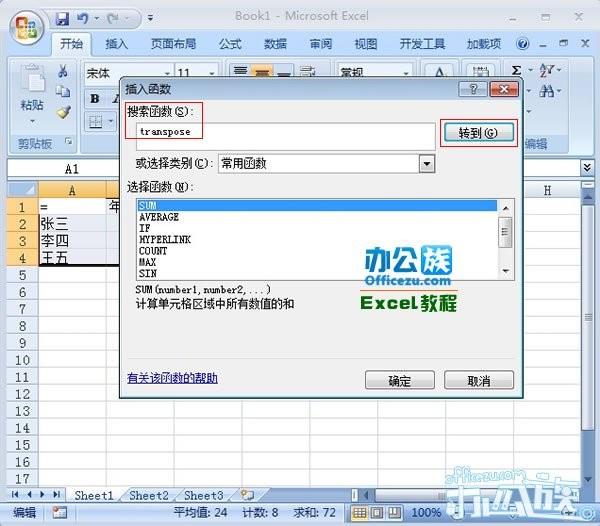
Task: Open the 公式 ribbon tab
Action: (230, 44)
